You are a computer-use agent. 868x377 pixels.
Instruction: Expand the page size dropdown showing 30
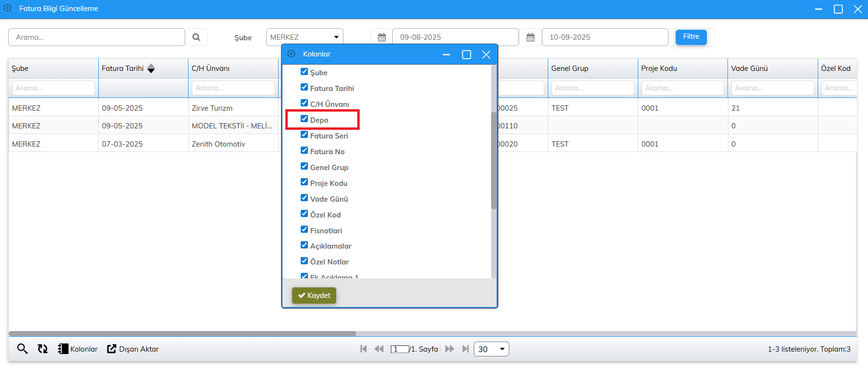[491, 349]
